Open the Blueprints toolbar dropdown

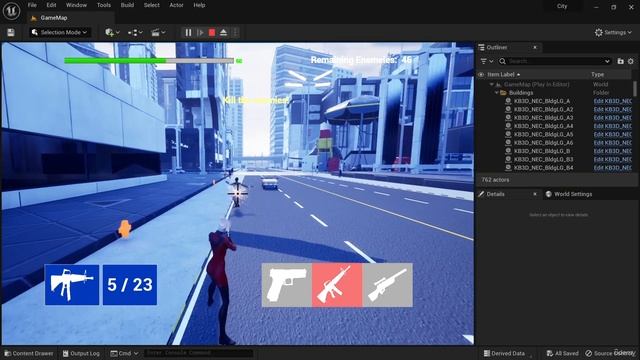(x=135, y=32)
